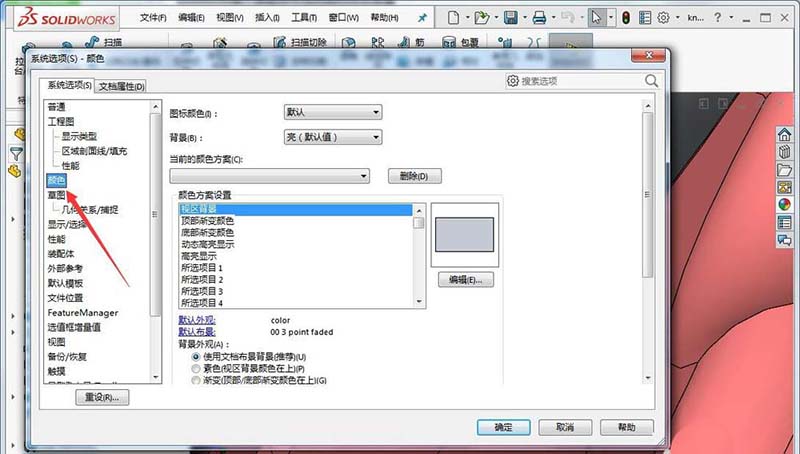Viewport: 800px width, 454px height.
Task: Open the Icon color (图标颜色) dropdown
Action: click(x=333, y=112)
